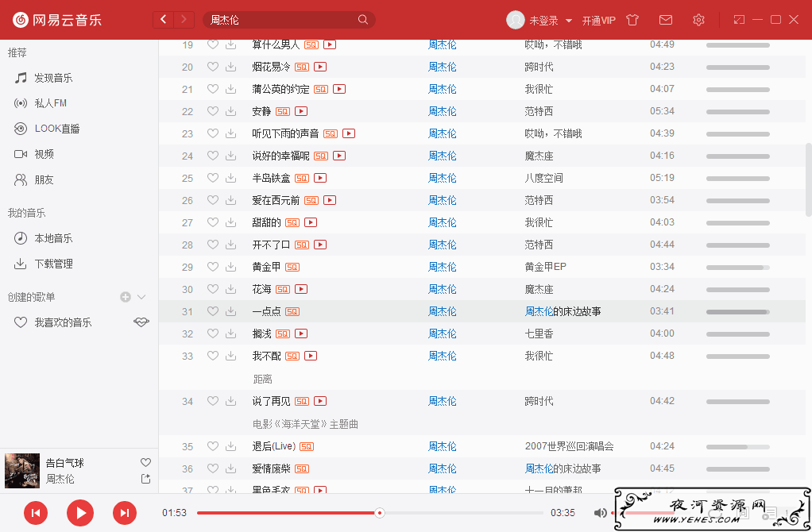Viewport: 812px width, 532px height.
Task: Like song 烟花易冷 with heart
Action: tap(213, 67)
